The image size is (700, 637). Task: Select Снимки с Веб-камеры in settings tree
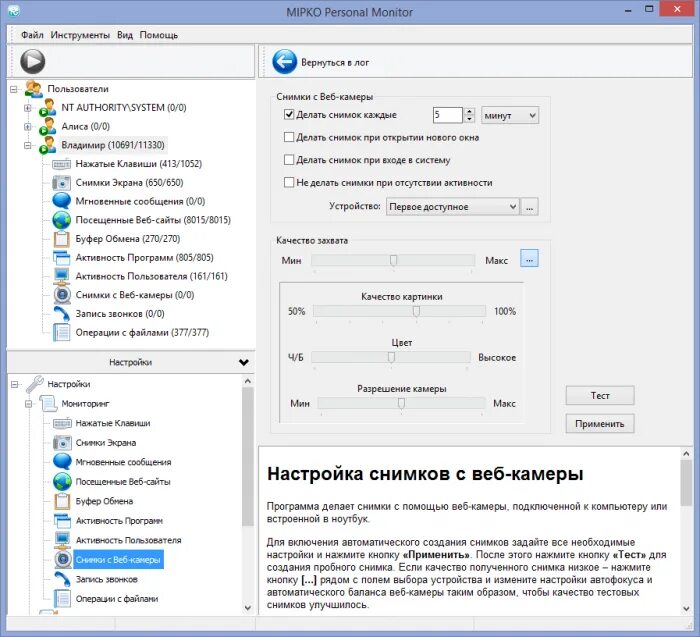click(x=118, y=560)
